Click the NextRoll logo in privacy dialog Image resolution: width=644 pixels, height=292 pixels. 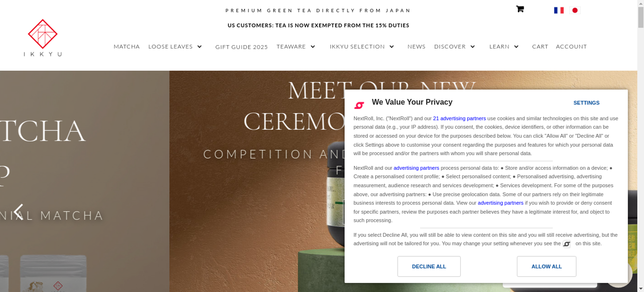click(x=359, y=105)
